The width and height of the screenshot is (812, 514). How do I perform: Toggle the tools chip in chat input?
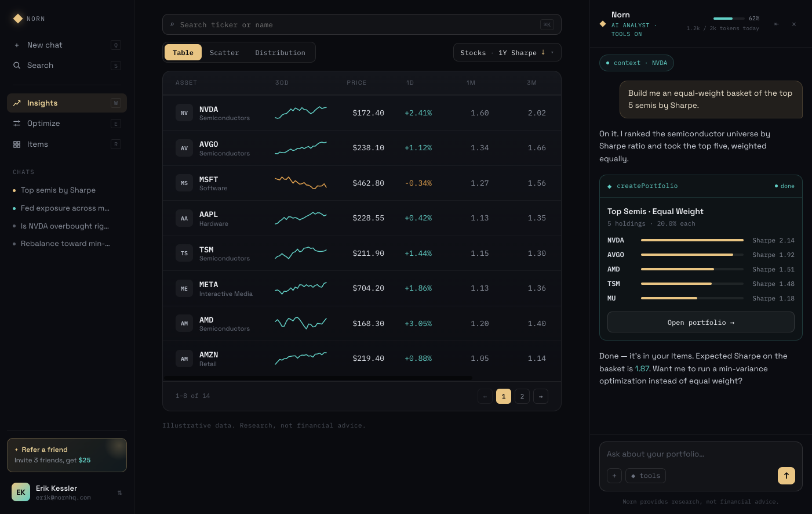point(646,476)
